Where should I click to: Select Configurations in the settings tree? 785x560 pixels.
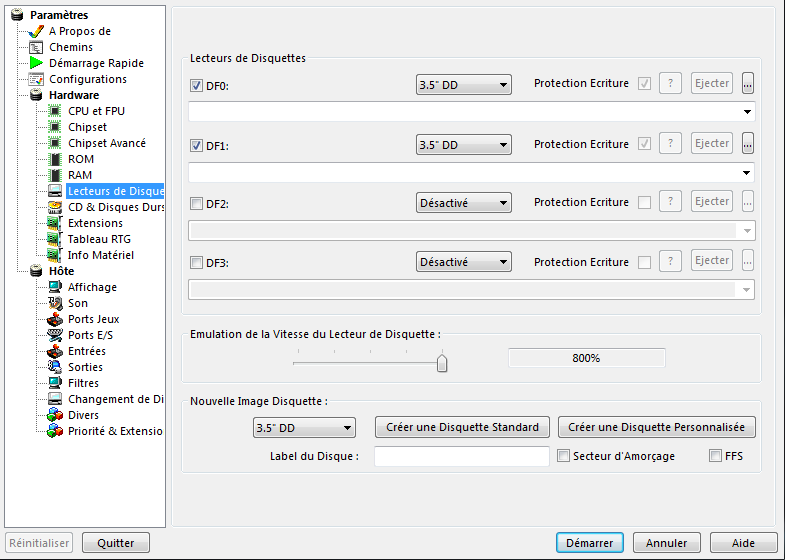point(88,79)
